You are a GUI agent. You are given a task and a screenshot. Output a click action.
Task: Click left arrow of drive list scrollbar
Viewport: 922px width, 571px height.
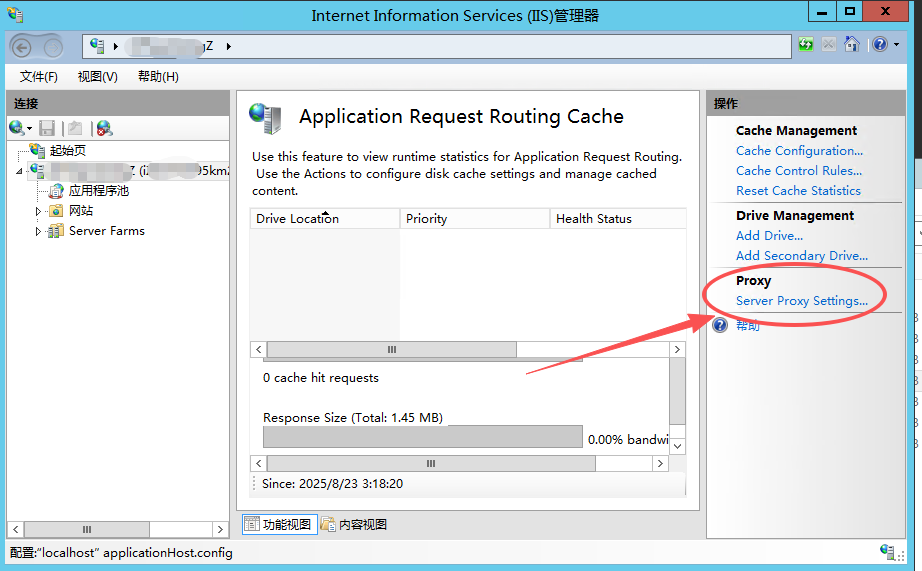click(x=259, y=349)
